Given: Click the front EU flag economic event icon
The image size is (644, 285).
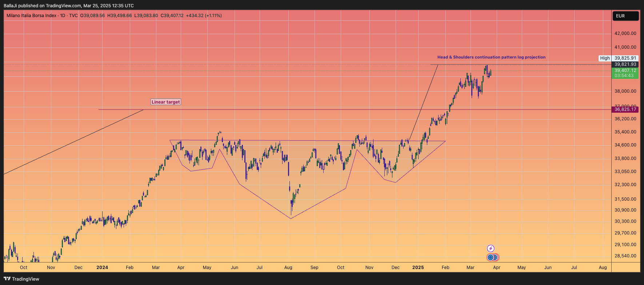Looking at the screenshot, I should click(491, 257).
